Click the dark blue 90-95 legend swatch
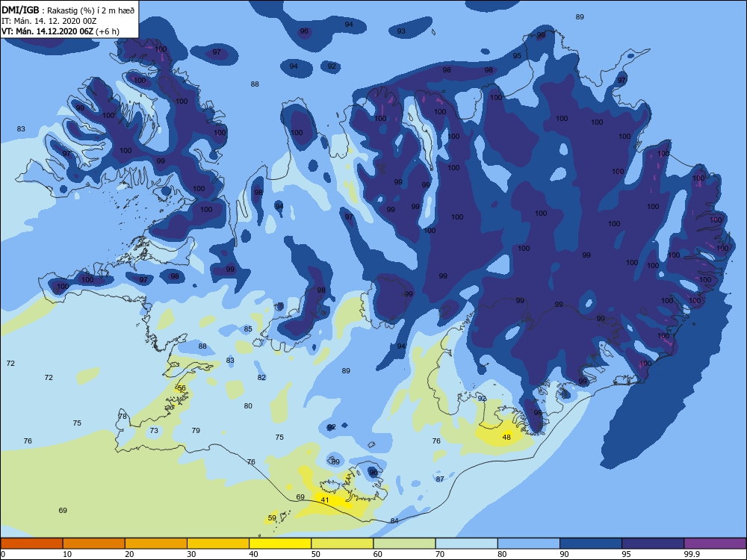The image size is (747, 560). pos(591,544)
